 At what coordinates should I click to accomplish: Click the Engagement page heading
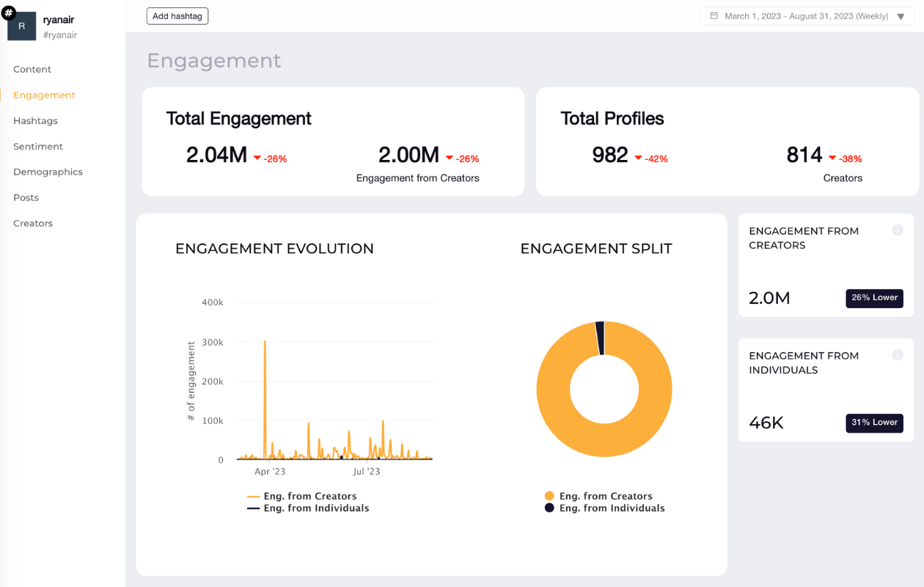(x=214, y=60)
